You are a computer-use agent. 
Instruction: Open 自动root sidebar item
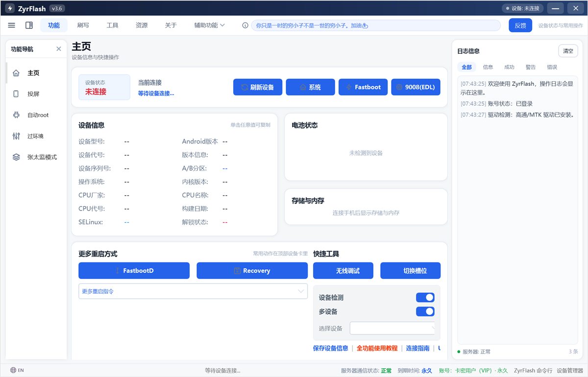pyautogui.click(x=36, y=115)
